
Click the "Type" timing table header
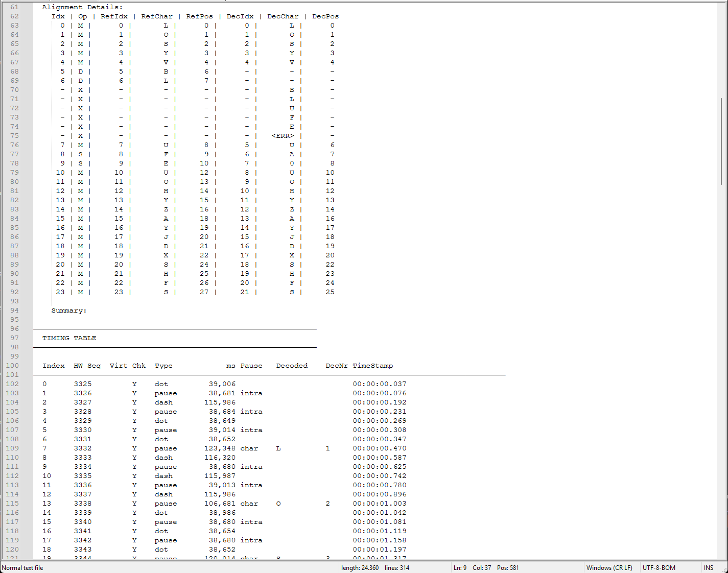[x=163, y=366]
